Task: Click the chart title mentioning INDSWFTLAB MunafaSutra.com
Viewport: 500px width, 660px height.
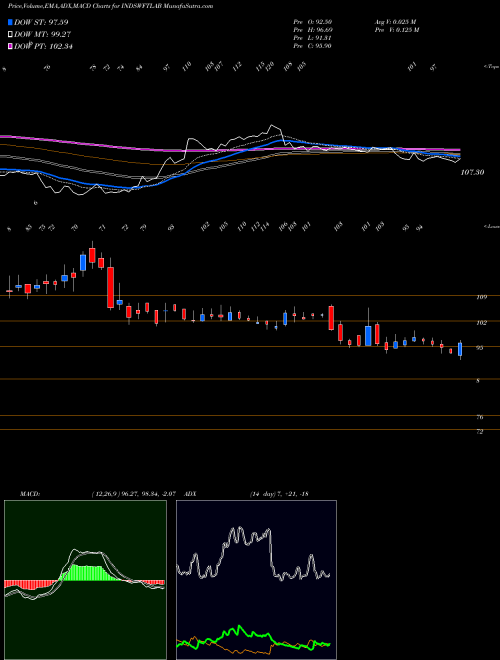Action: 110,6
